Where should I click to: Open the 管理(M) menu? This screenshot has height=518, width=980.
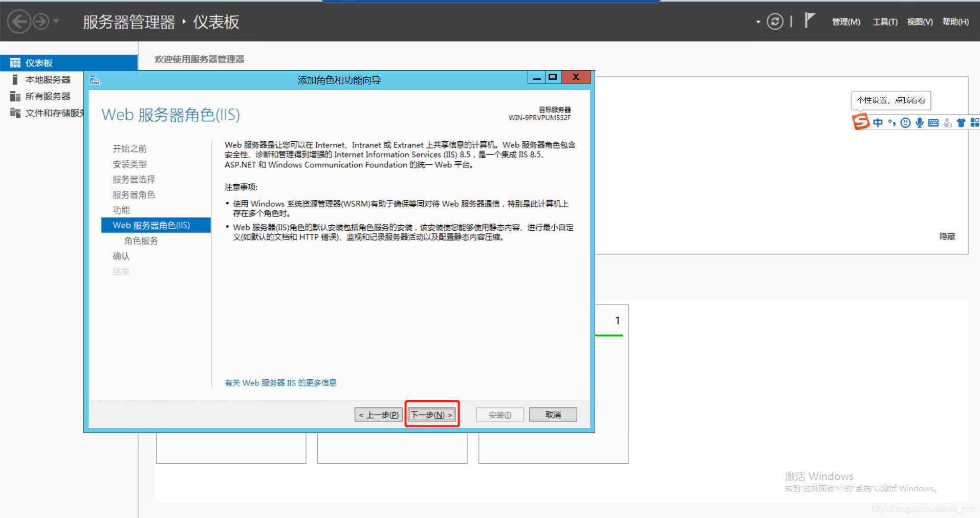pos(846,21)
